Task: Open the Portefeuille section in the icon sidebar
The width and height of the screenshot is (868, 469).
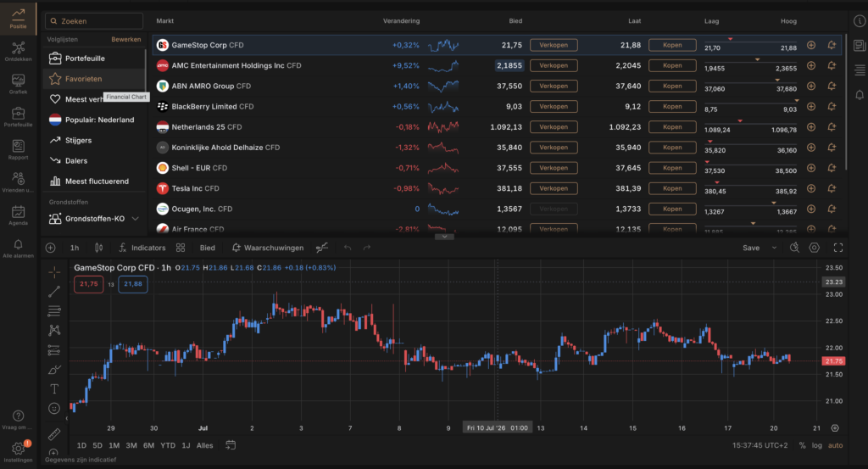Action: [x=18, y=116]
